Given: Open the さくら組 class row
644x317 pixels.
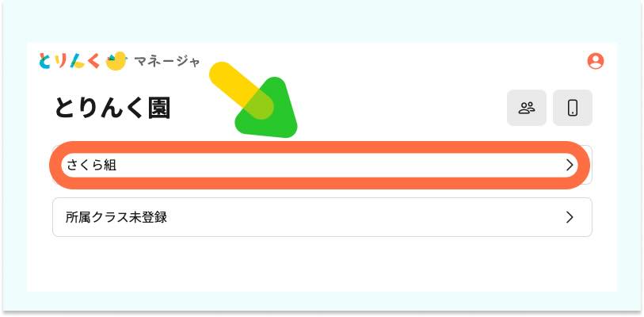Looking at the screenshot, I should 322,166.
